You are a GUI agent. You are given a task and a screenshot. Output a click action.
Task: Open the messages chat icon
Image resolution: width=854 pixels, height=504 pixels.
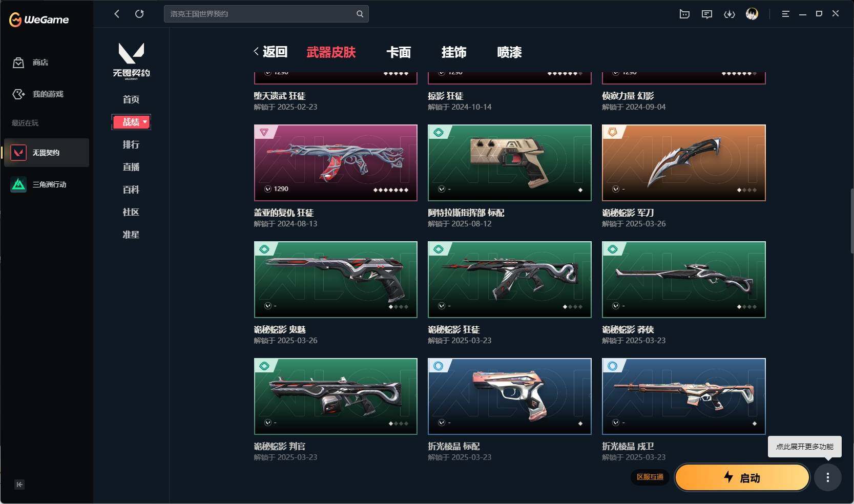(x=707, y=14)
